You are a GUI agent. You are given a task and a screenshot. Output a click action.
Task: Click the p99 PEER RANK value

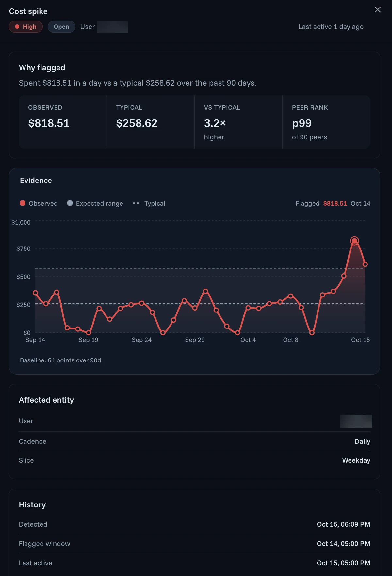[302, 123]
